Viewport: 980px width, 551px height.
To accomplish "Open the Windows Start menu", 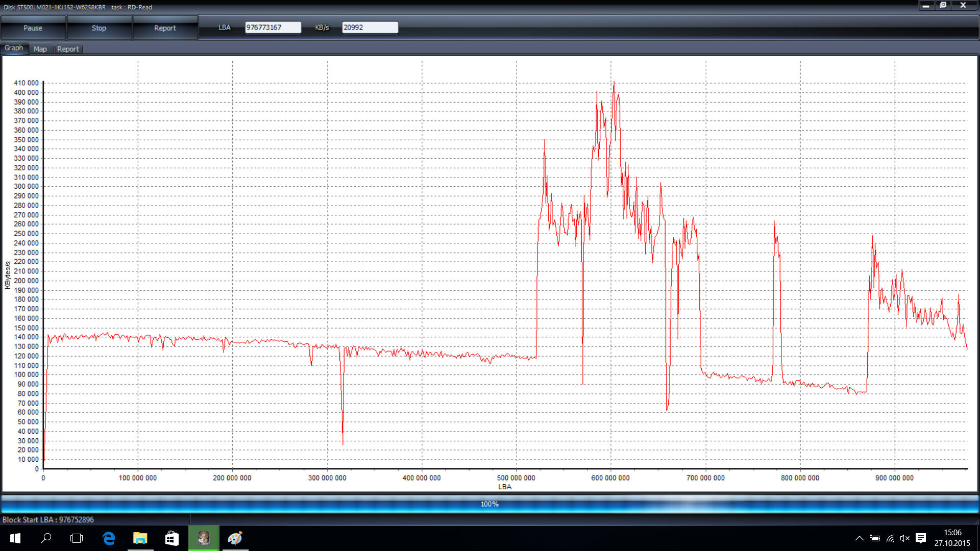I will (x=15, y=538).
